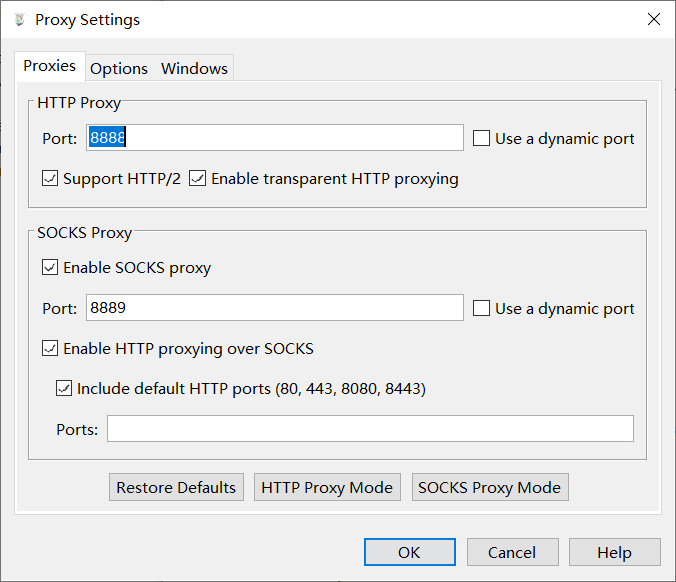This screenshot has height=582, width=676.
Task: Uncheck Enable SOCKS proxy
Action: [x=50, y=268]
